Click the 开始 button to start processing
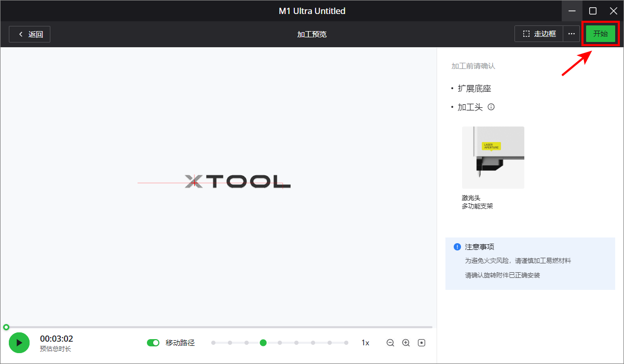 tap(601, 34)
